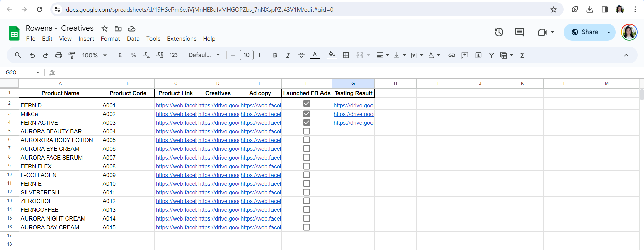
Task: Expand the font family dropdown
Action: click(x=204, y=55)
